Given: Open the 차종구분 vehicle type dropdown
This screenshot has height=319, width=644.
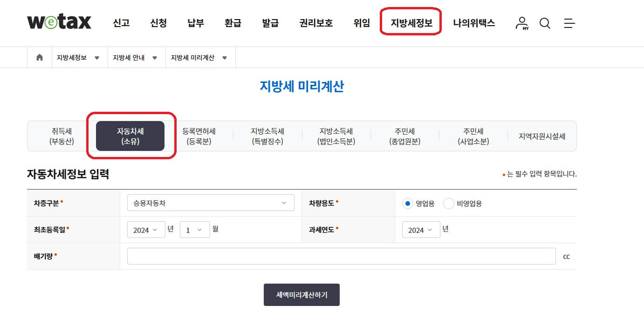Looking at the screenshot, I should (211, 203).
